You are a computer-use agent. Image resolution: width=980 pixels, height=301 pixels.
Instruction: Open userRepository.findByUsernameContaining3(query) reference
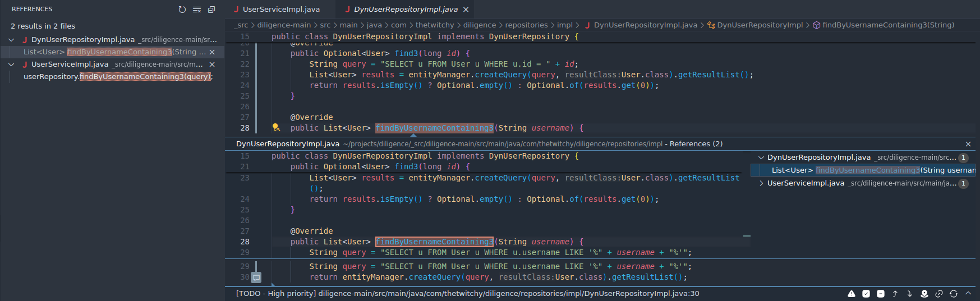click(118, 77)
